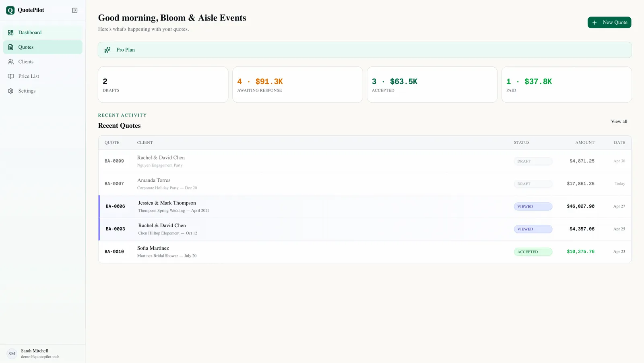Select client Jessica & Mark Thompson

pyautogui.click(x=167, y=203)
